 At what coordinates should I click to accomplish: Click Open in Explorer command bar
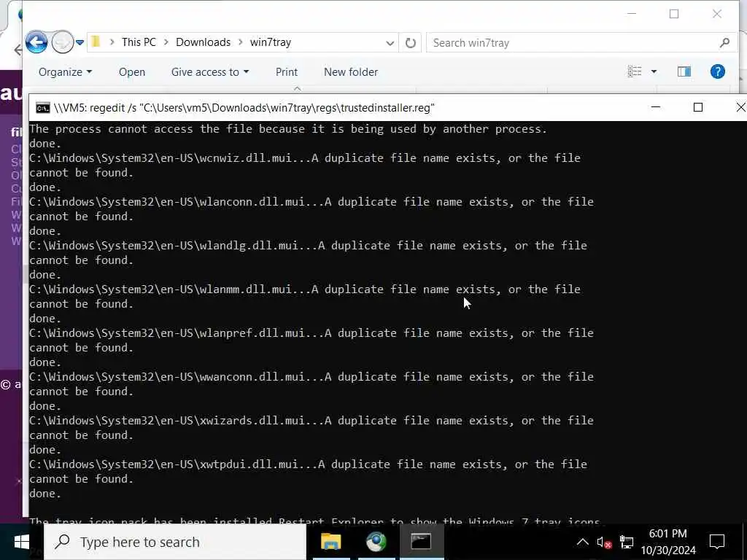pos(132,72)
